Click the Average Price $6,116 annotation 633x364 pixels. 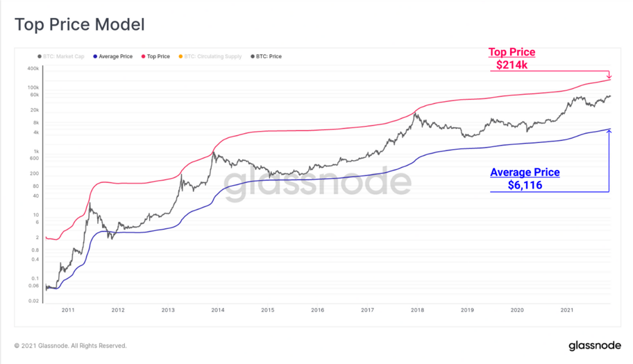(x=525, y=179)
